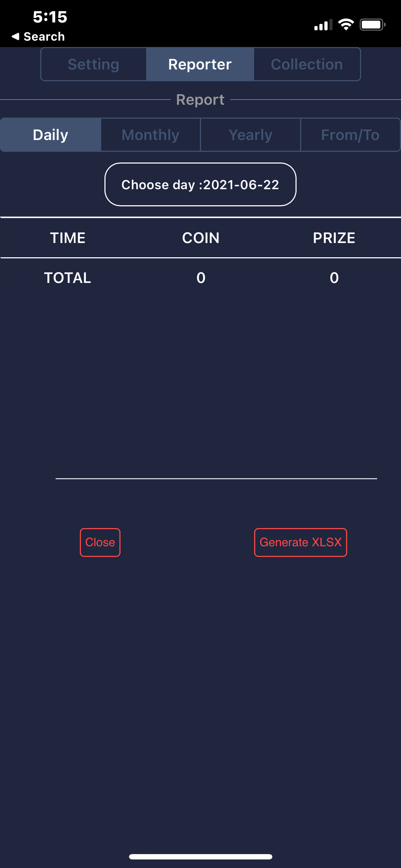Switch report to Monthly view
401x868 pixels.
150,135
